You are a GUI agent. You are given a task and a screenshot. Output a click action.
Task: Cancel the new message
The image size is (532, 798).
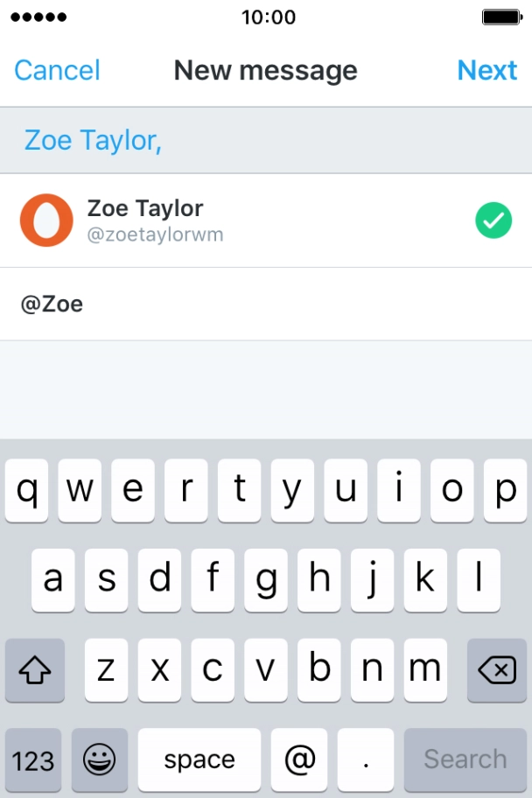click(x=57, y=70)
